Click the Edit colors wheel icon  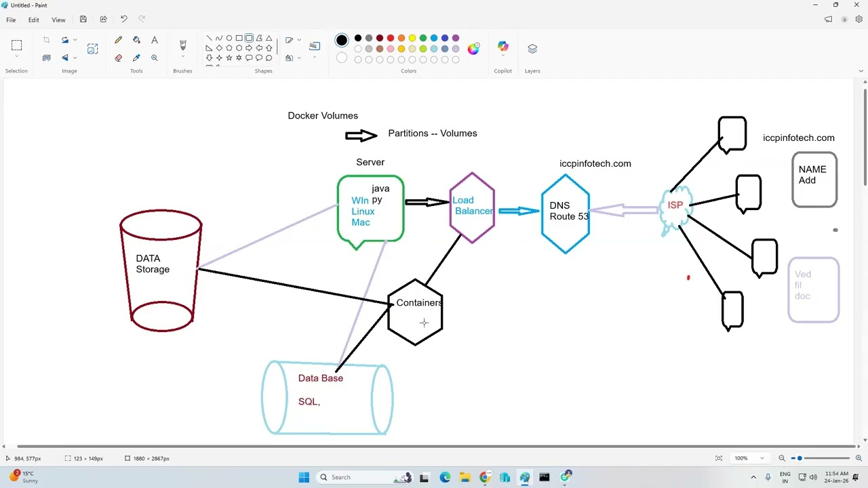[473, 49]
